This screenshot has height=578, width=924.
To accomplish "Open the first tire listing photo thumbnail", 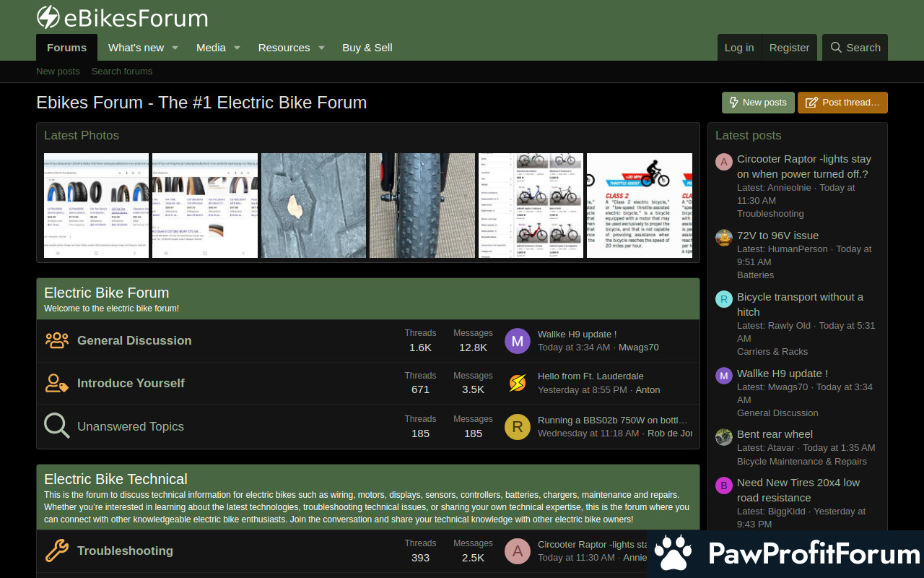I will coord(96,205).
